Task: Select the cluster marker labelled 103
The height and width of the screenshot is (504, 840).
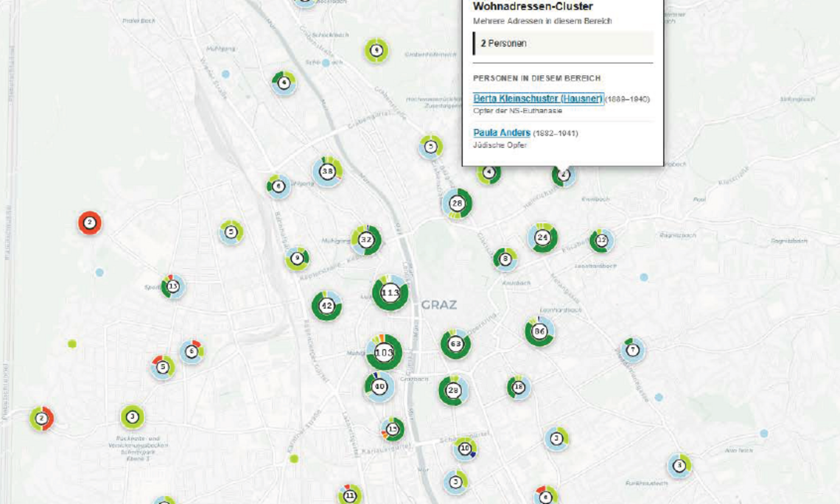Action: 384,352
